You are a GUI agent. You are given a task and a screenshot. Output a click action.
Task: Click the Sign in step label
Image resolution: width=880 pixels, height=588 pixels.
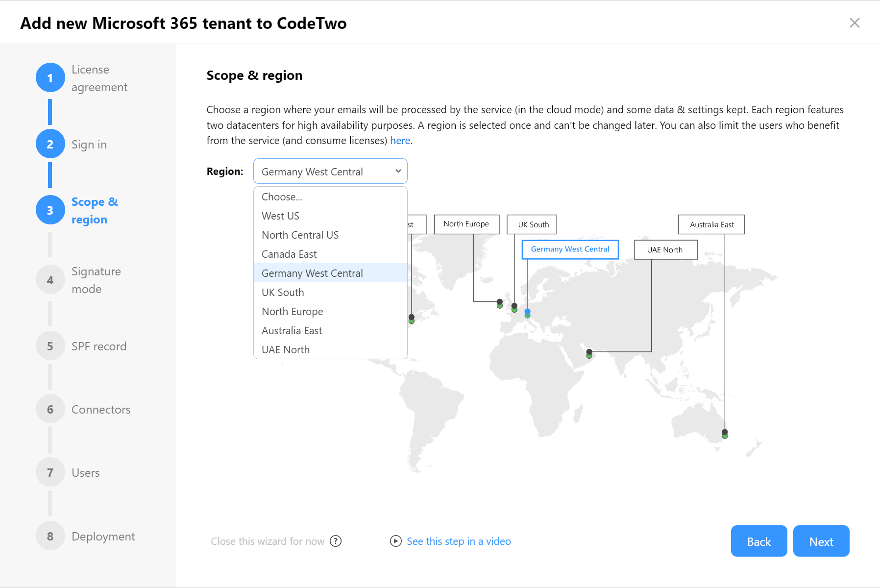click(x=89, y=145)
